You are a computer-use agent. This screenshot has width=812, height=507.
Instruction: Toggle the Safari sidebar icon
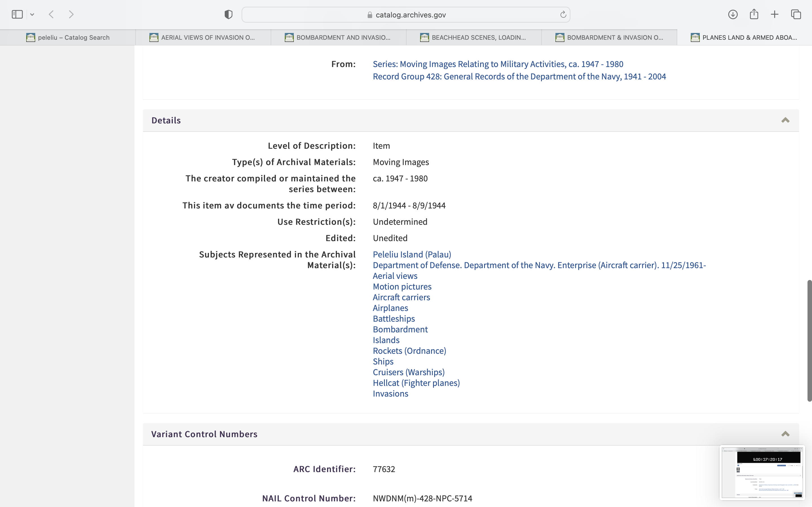(17, 14)
